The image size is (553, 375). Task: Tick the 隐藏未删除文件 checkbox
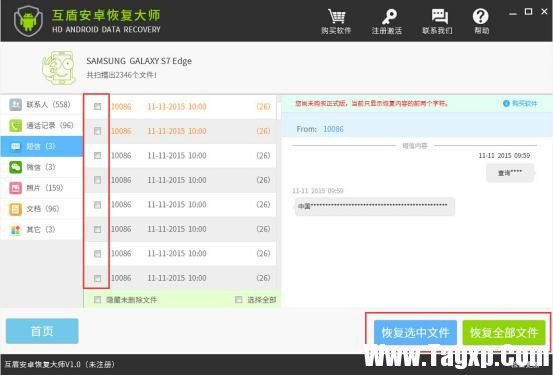[97, 300]
